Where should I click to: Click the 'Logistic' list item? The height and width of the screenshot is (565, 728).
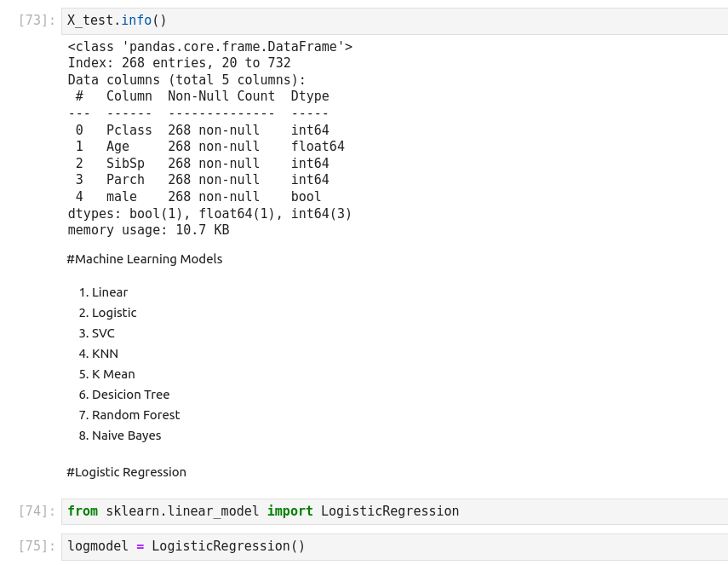tap(114, 313)
